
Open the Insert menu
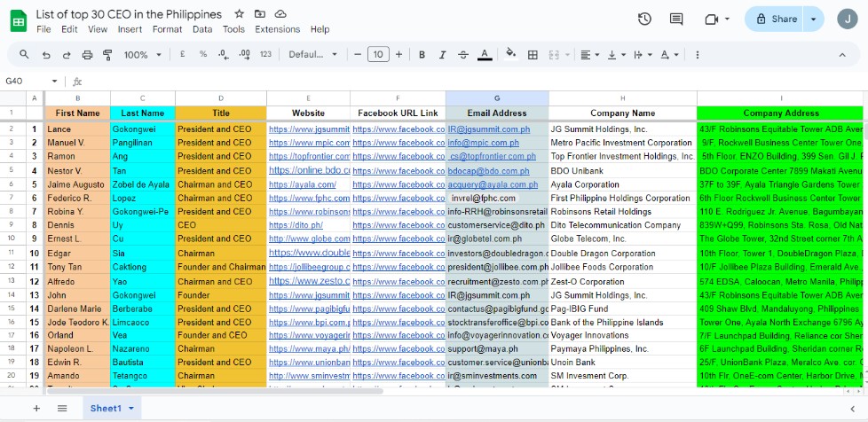[130, 29]
